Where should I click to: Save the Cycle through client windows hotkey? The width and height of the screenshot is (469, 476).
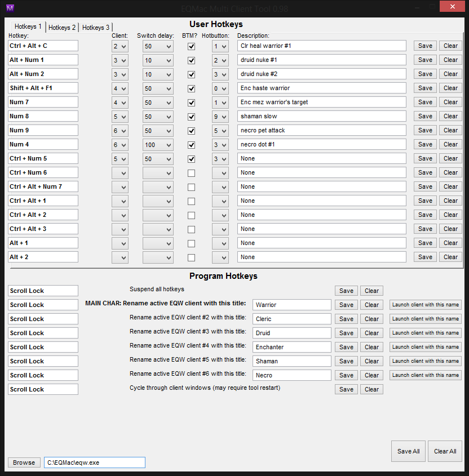346,389
